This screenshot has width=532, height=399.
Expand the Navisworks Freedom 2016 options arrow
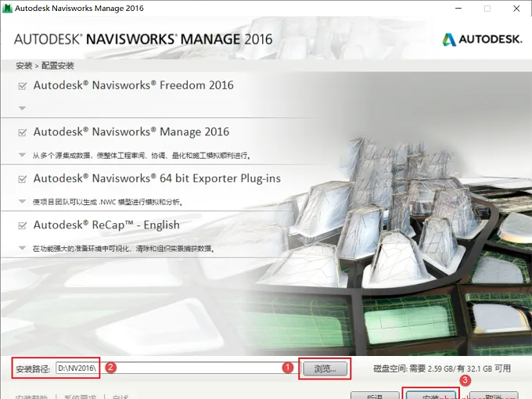pos(23,108)
